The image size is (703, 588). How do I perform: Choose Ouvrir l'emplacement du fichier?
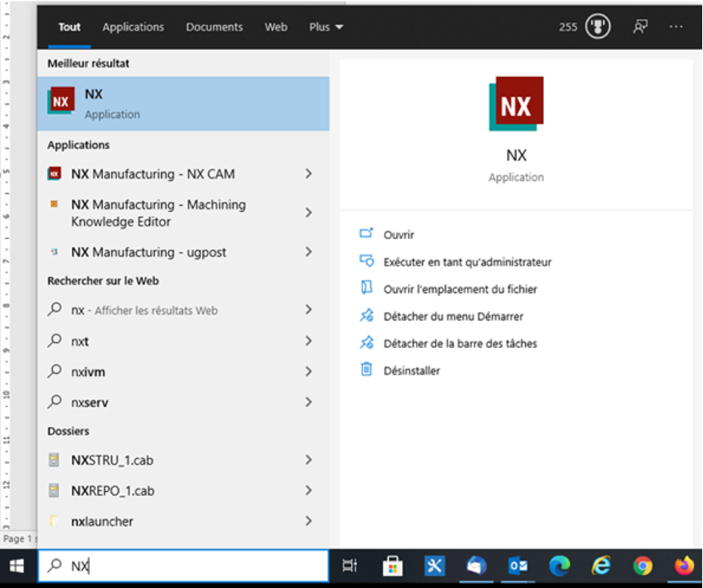[460, 289]
